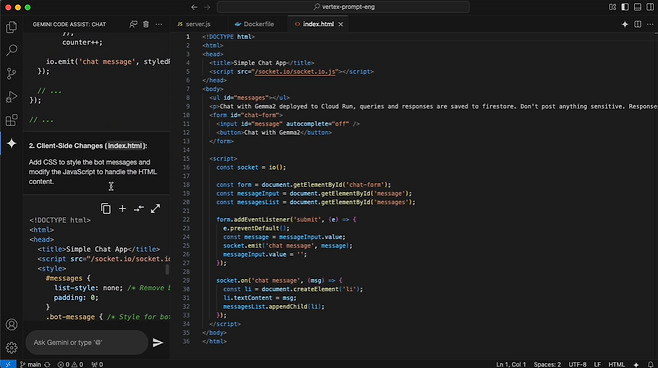Go forward in navigation history
658x368 pixels.
207,7
